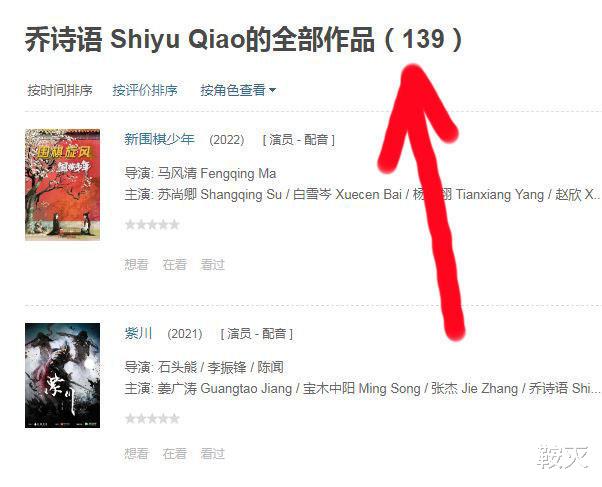Sort works by rating (按评价排序)
Viewport: 602px width, 487px height.
[145, 90]
